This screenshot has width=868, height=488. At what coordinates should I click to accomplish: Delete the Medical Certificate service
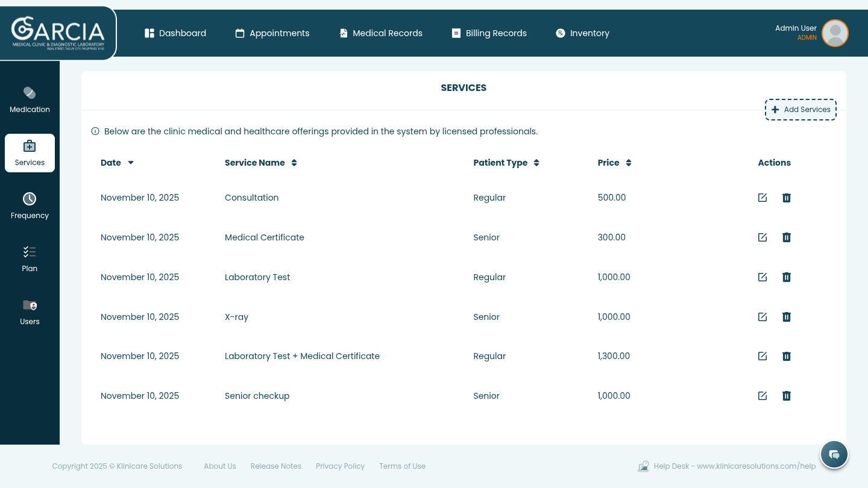point(786,237)
